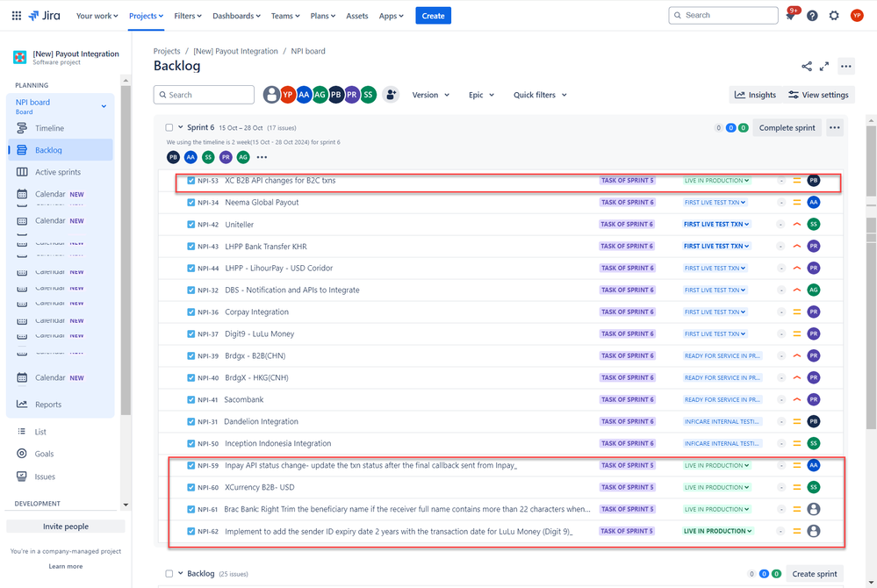Uncheck NPI-62 issue checkbox

[190, 532]
